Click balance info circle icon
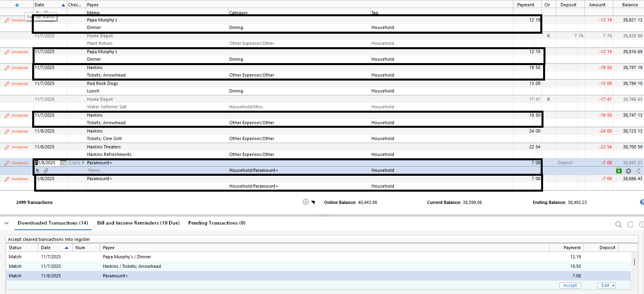644x294 pixels. coord(306,202)
